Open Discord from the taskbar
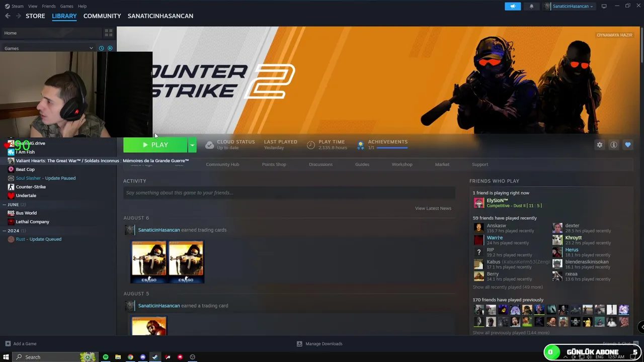644x362 pixels. click(143, 357)
